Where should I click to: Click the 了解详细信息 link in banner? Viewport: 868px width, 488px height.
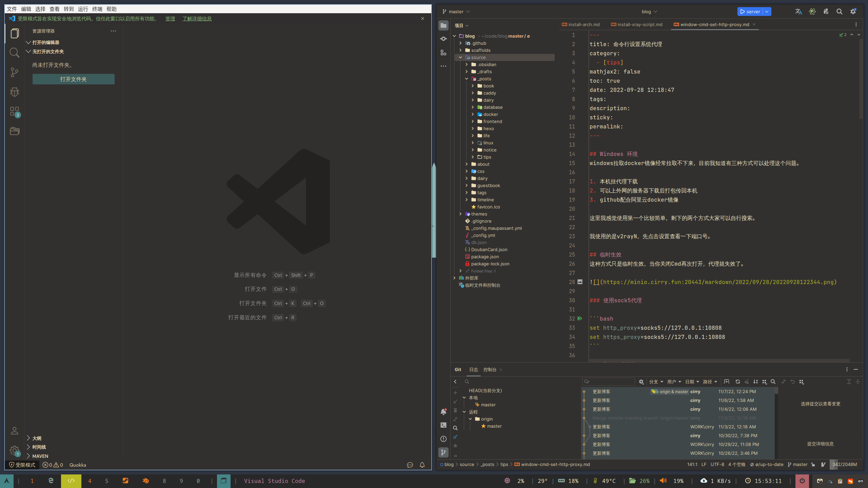coord(197,19)
